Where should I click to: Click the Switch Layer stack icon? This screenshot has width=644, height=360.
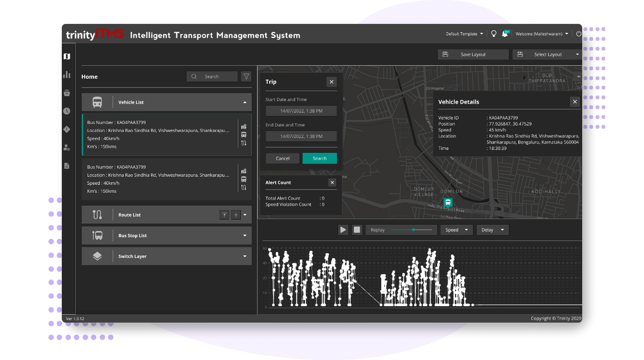97,256
